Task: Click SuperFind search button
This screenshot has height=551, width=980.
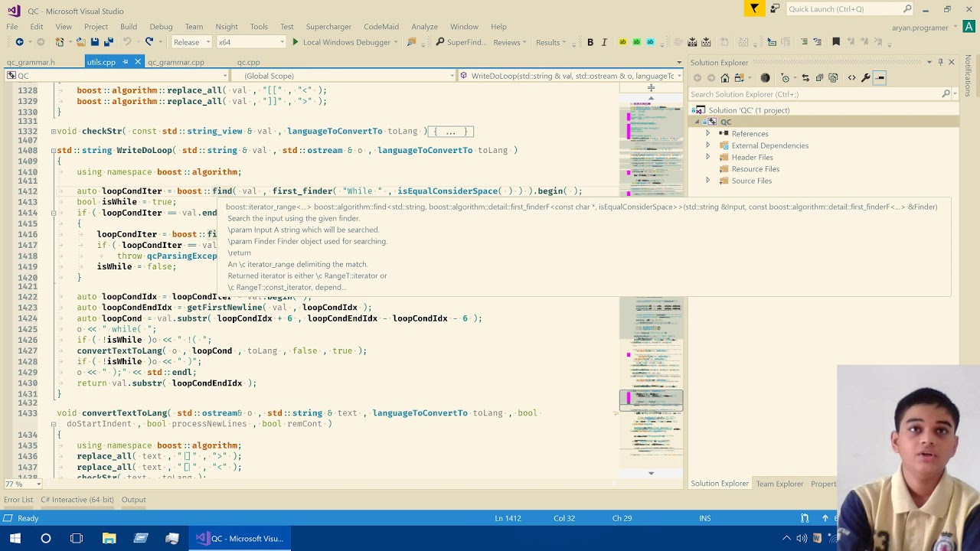Action: click(461, 42)
